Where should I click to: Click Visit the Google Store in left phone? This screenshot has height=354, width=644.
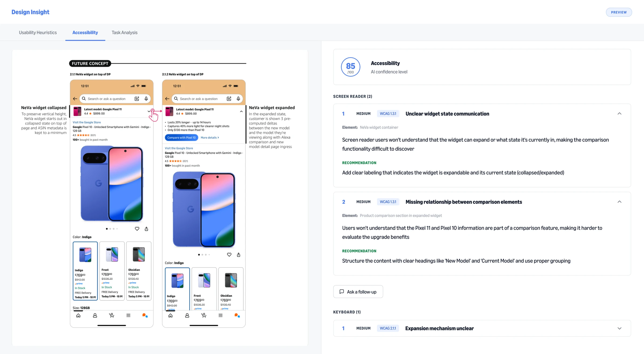click(87, 122)
